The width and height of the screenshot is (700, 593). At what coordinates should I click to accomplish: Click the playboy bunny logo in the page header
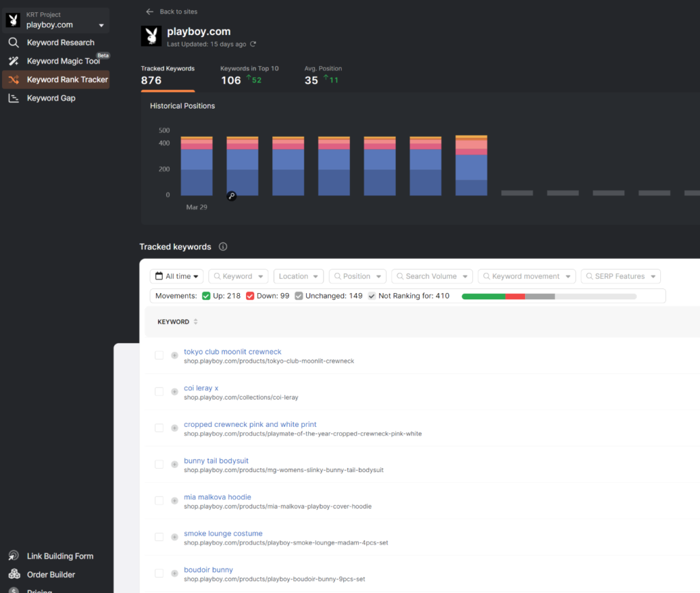(x=151, y=36)
